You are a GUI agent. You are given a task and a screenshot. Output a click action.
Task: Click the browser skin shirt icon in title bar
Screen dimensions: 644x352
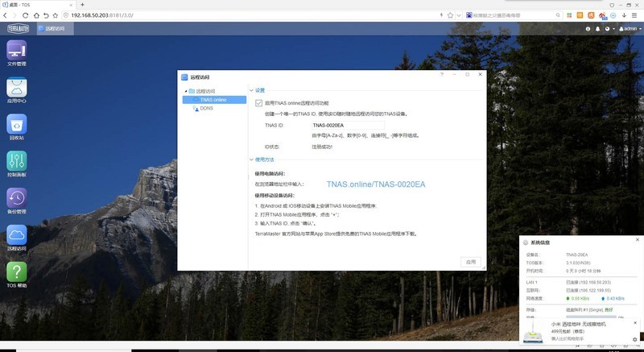tap(612, 5)
